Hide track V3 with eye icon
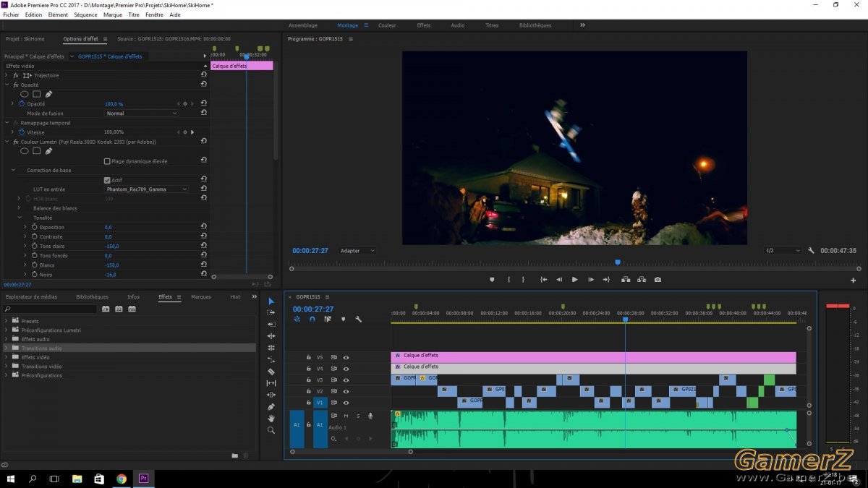The height and width of the screenshot is (488, 868). pos(346,380)
